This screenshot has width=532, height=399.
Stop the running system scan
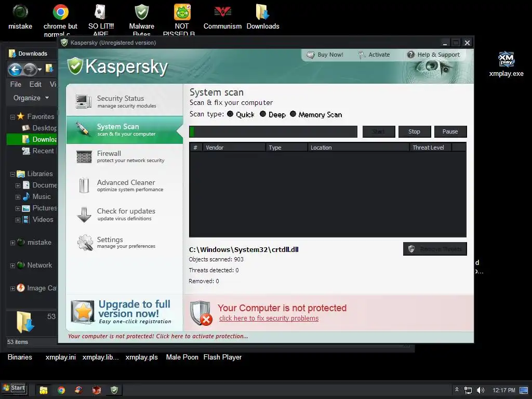coord(414,131)
